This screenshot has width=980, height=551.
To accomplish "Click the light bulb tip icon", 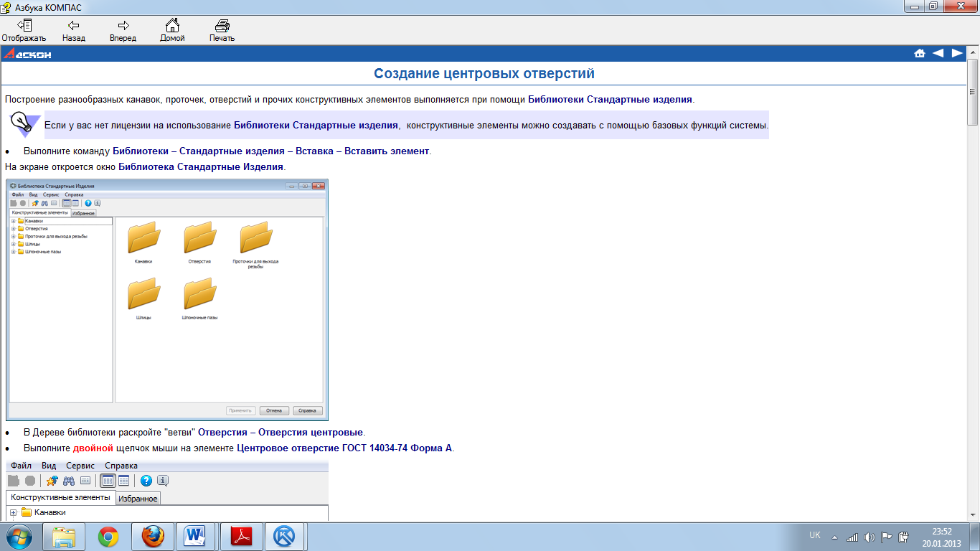I will point(24,124).
